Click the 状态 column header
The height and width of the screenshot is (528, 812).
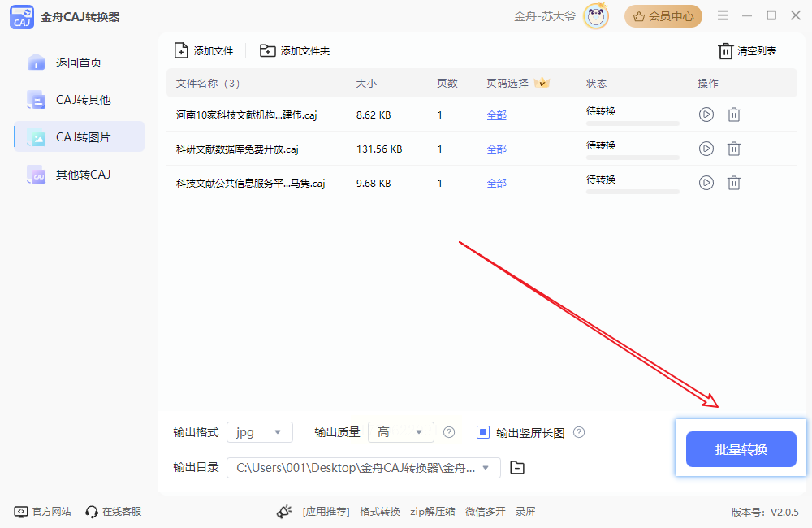pos(596,84)
